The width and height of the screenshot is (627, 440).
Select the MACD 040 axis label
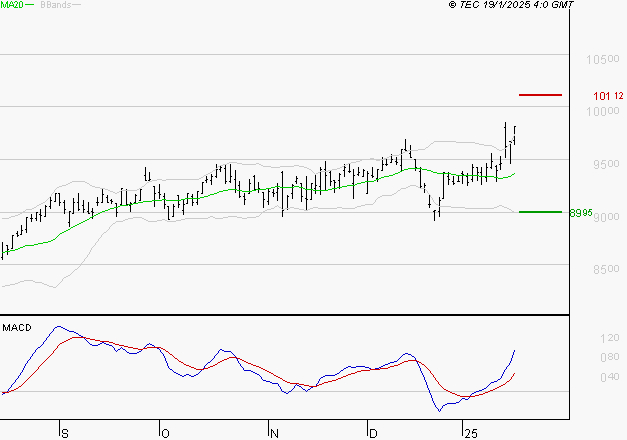[610, 377]
